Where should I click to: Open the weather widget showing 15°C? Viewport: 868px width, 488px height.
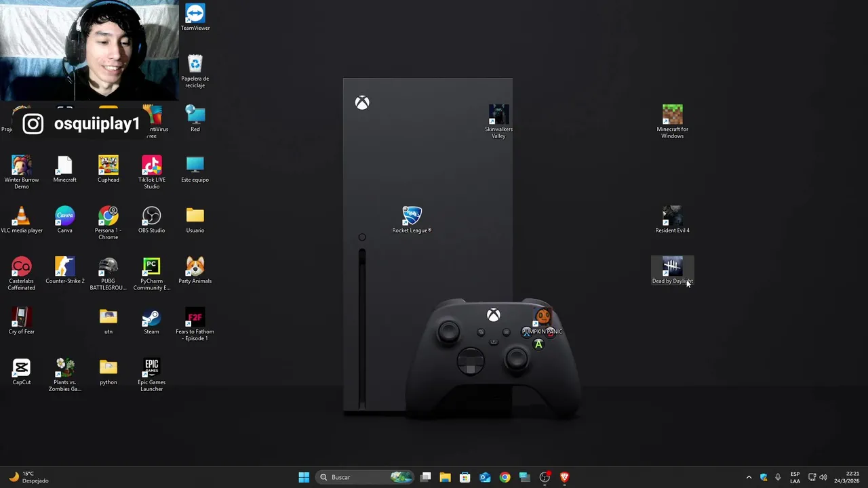pos(27,477)
